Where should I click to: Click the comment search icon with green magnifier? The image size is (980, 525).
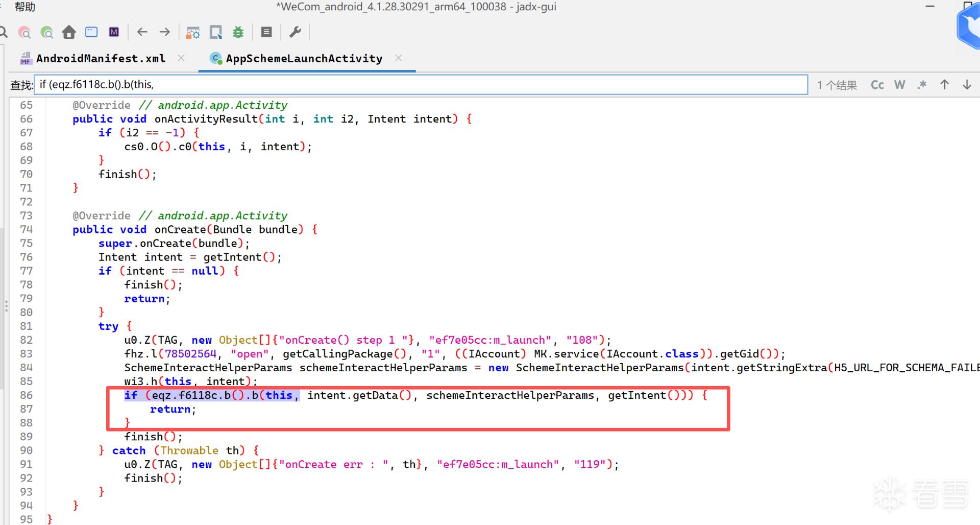[47, 33]
